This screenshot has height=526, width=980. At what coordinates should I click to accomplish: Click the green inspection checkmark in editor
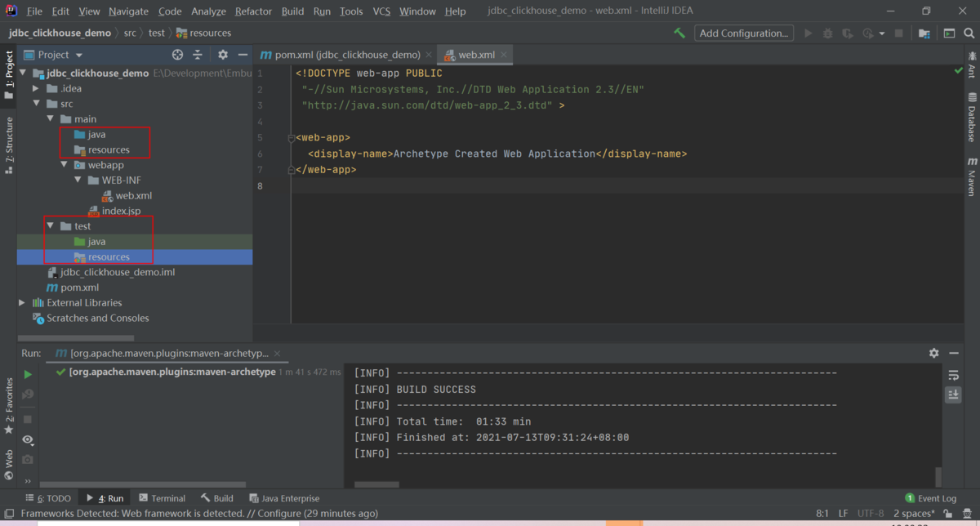(x=958, y=72)
